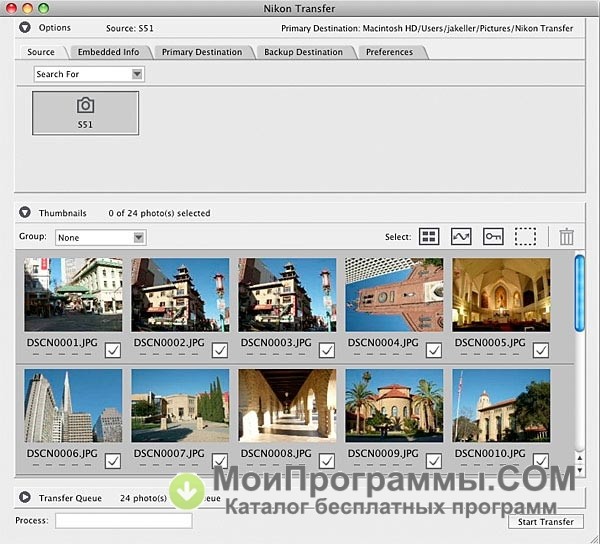Toggle checkbox for DSCN0008.JPG
Viewport: 600px width, 544px height.
(327, 461)
